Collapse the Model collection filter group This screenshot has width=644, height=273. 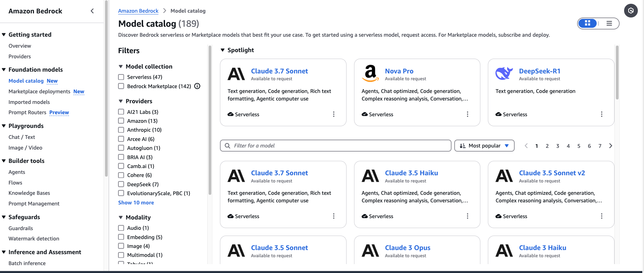click(121, 67)
